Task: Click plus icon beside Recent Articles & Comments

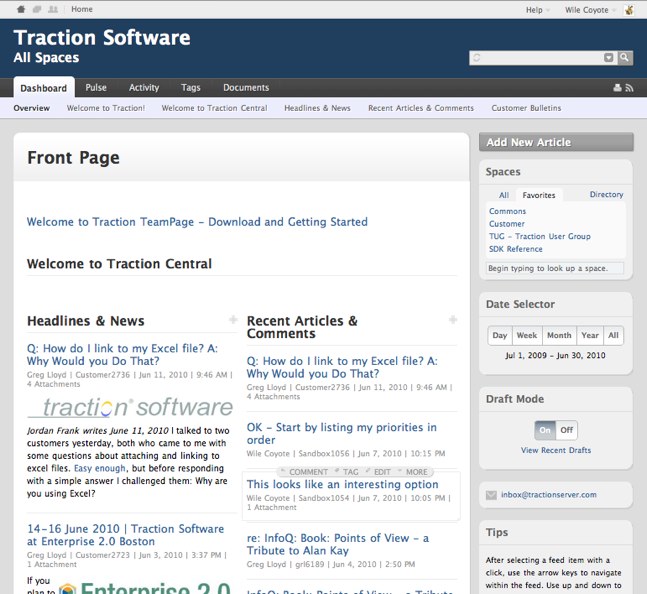Action: click(453, 320)
